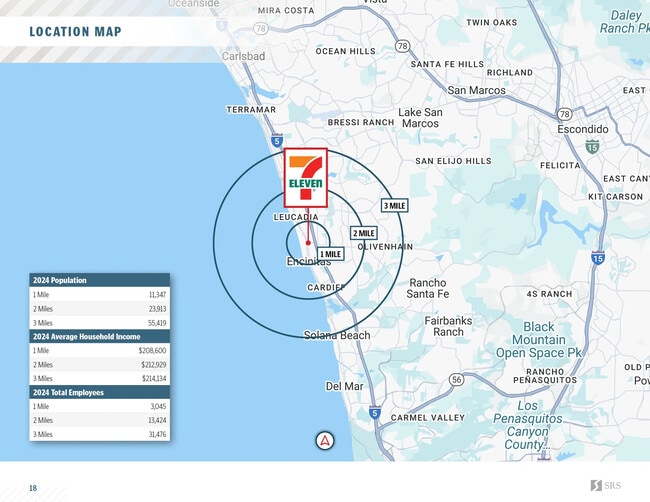Select the Rancho Santa Fe label

coord(428,288)
